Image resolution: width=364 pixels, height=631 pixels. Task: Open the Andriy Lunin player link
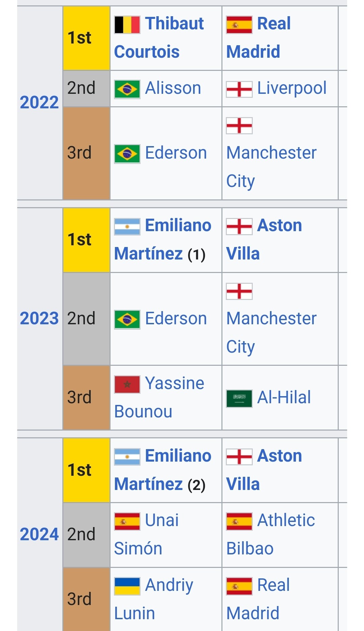(x=154, y=599)
